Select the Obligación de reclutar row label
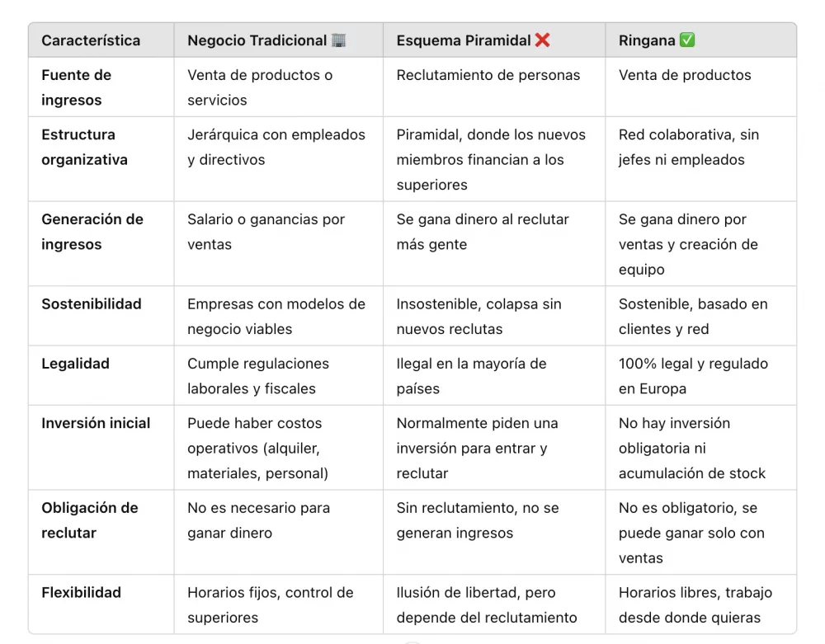The width and height of the screenshot is (825, 644). [89, 520]
